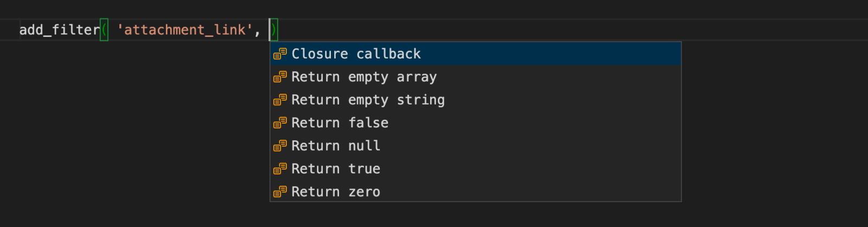Click the snippet icon beside Return true
This screenshot has width=868, height=227.
[280, 168]
